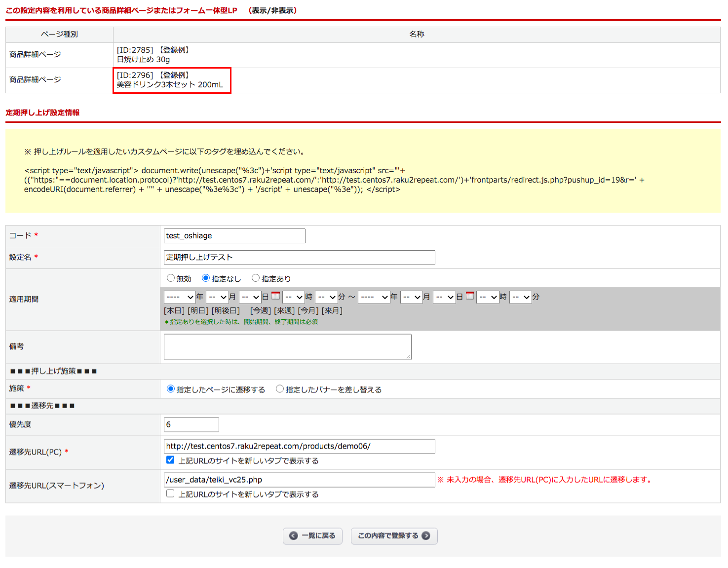The height and width of the screenshot is (568, 728).
Task: Expand the start month dropdown
Action: [x=217, y=297]
